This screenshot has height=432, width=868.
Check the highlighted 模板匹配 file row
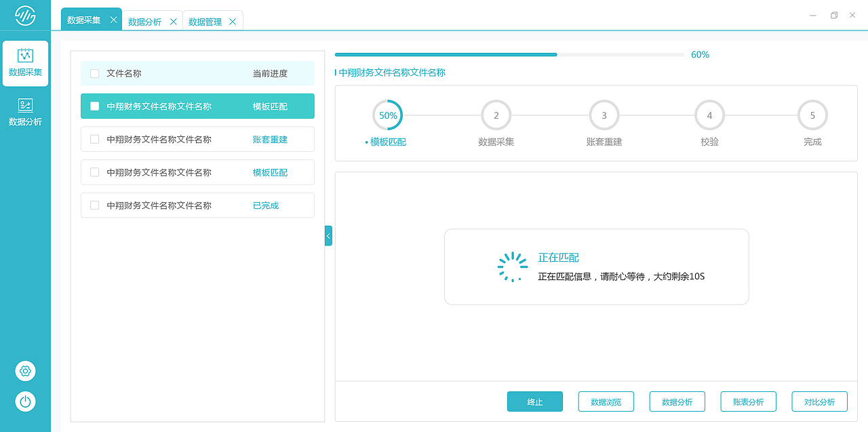[95, 106]
